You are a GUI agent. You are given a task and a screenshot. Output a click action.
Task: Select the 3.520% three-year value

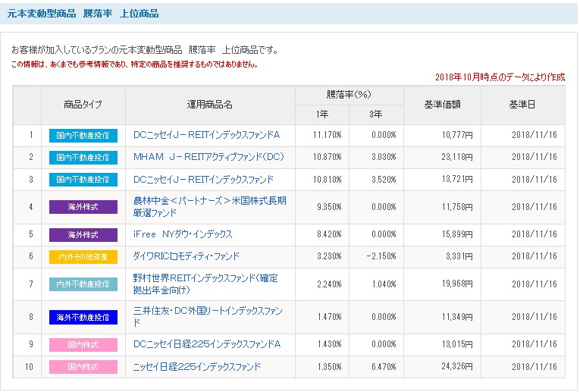pyautogui.click(x=384, y=180)
